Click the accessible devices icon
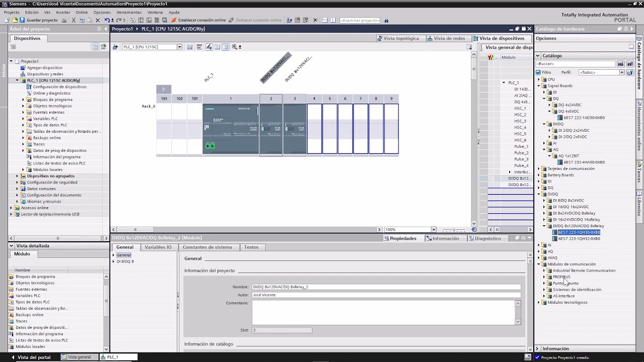This screenshot has height=362, width=644. point(289,20)
